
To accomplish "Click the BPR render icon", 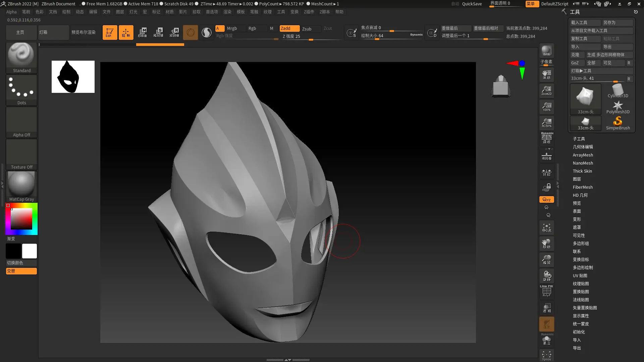I will [546, 51].
